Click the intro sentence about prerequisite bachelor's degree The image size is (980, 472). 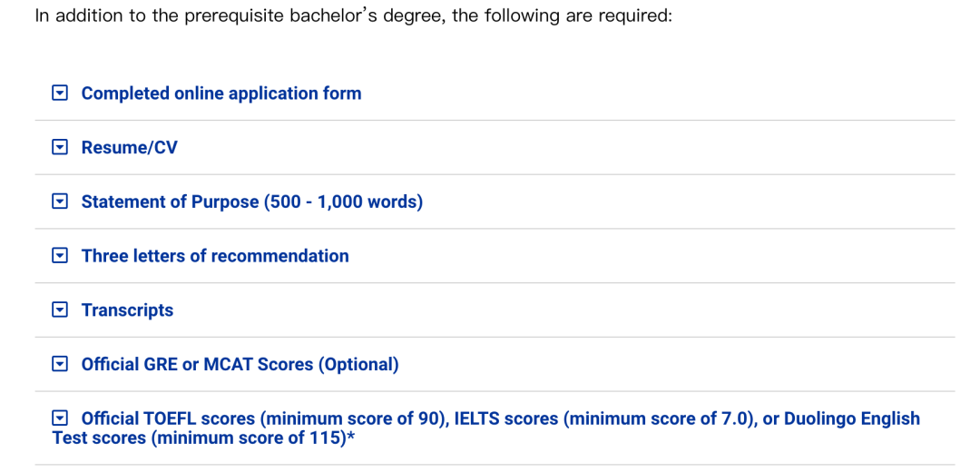pos(353,15)
